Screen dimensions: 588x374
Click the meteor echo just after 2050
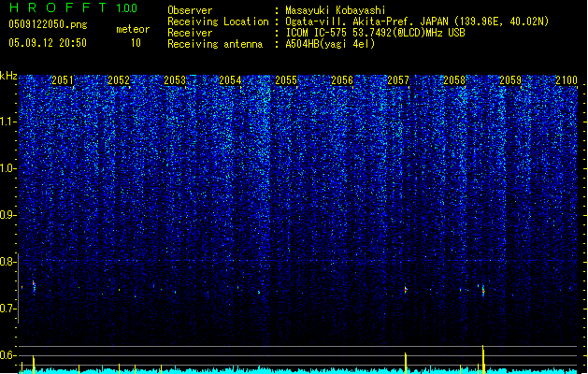click(x=34, y=286)
